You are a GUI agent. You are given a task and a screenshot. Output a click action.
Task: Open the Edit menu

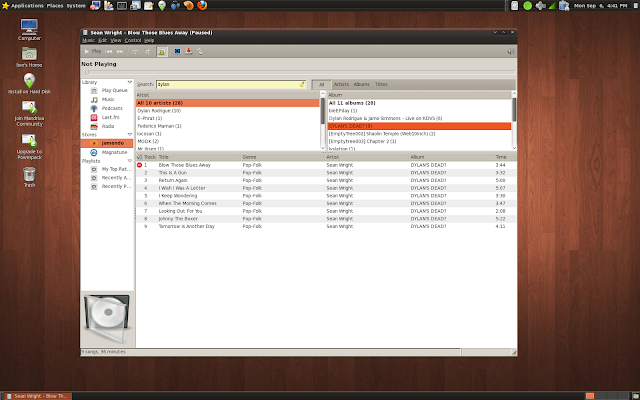pos(102,40)
